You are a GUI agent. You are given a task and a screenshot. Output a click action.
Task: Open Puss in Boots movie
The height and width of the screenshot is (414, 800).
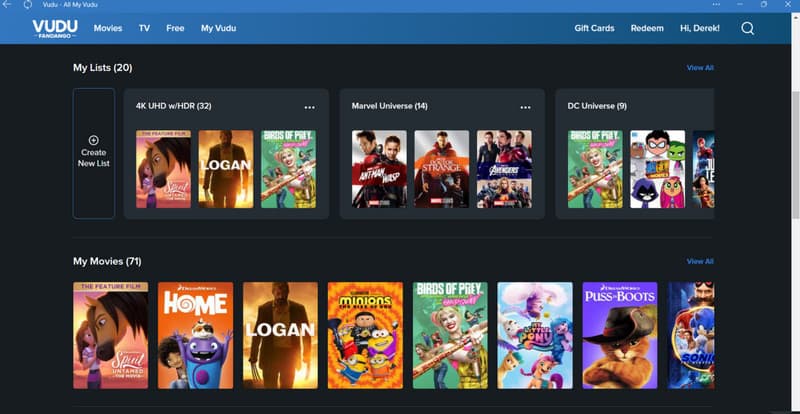(x=620, y=335)
